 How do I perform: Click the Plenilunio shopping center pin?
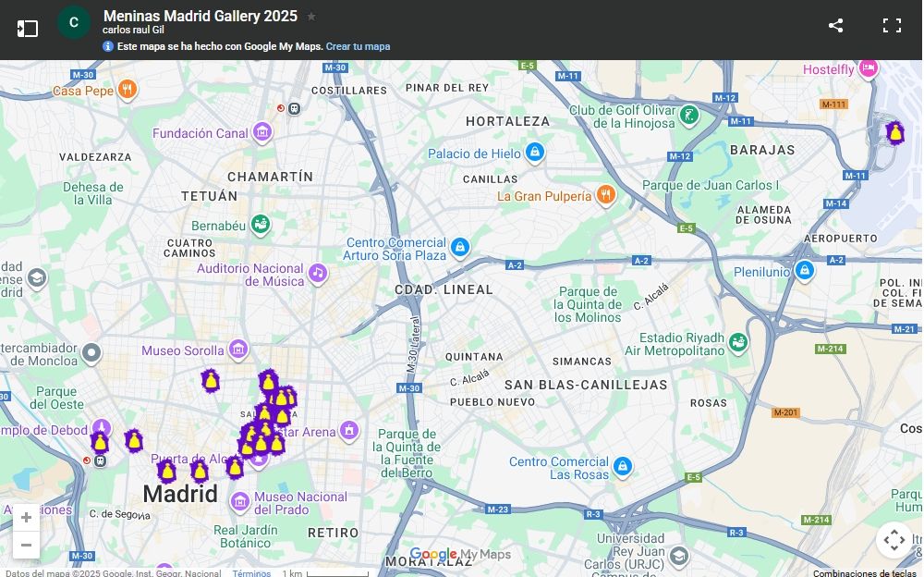pyautogui.click(x=804, y=271)
